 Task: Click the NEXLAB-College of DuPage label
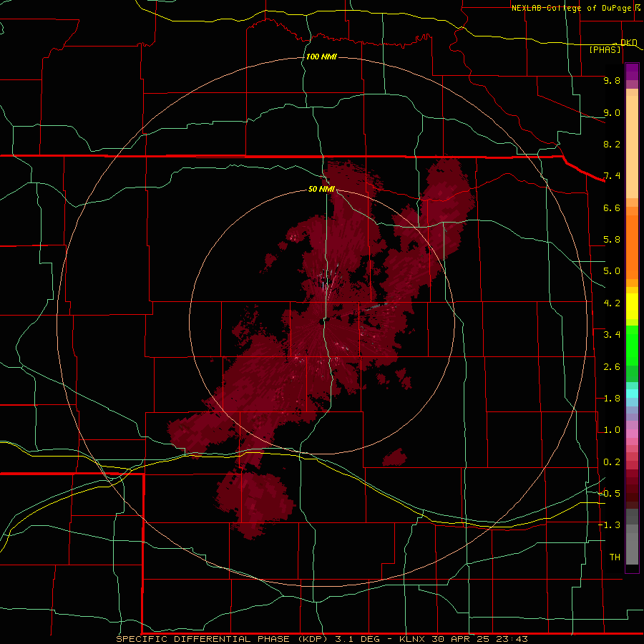point(571,8)
